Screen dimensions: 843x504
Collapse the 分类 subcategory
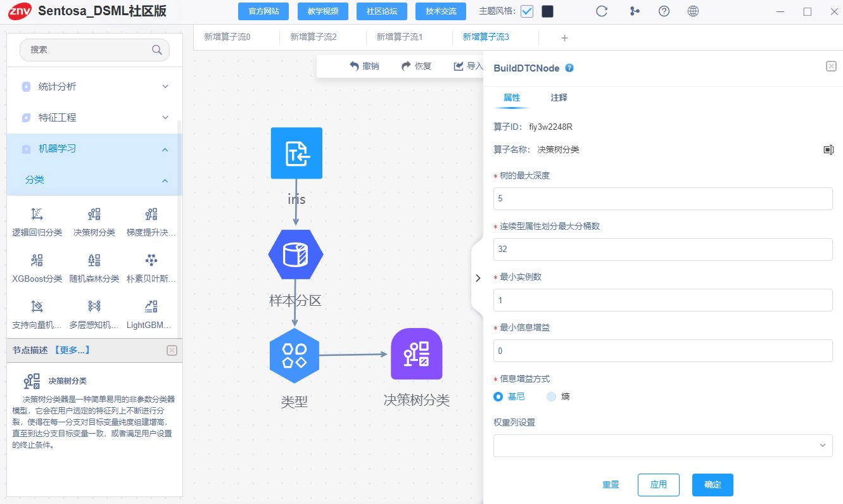click(94, 180)
